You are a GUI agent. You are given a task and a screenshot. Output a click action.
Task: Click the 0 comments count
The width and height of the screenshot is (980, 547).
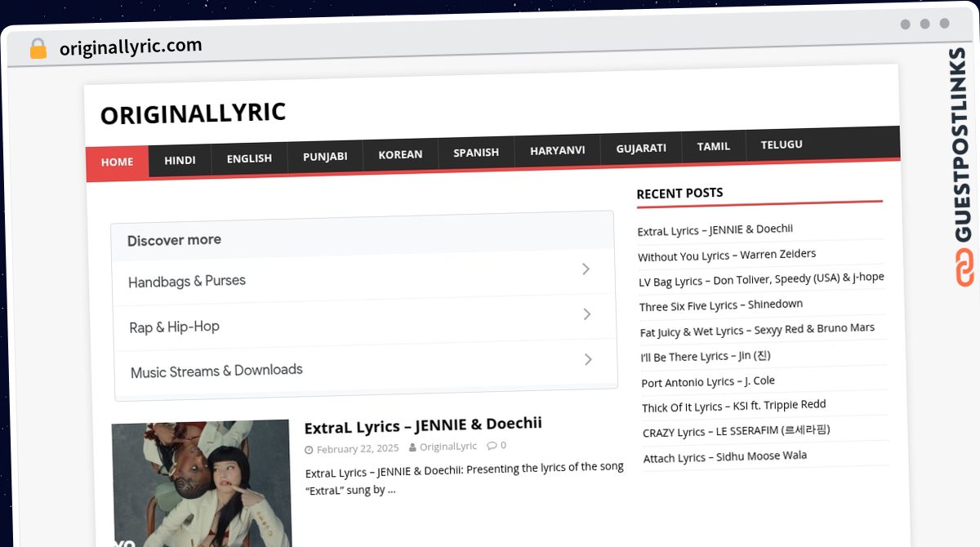[503, 445]
